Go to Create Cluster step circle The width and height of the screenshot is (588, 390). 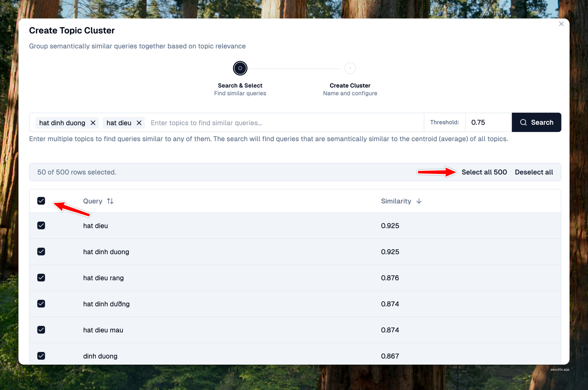[x=350, y=68]
